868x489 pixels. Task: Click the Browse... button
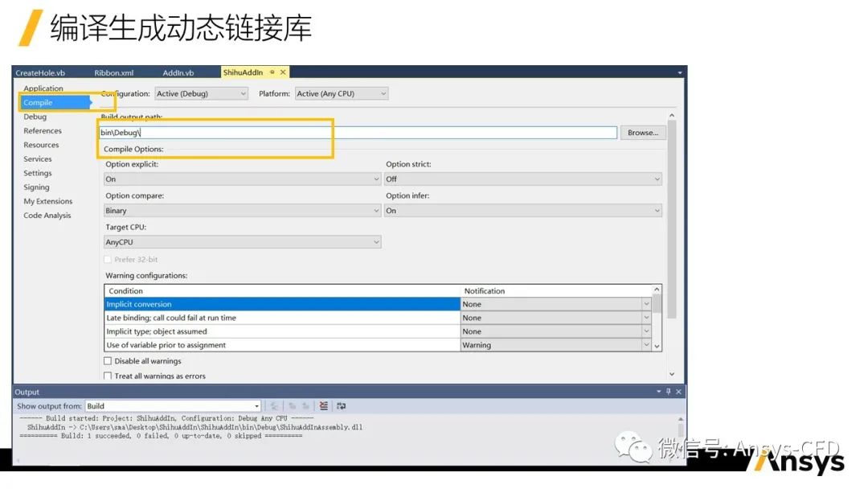coord(642,133)
